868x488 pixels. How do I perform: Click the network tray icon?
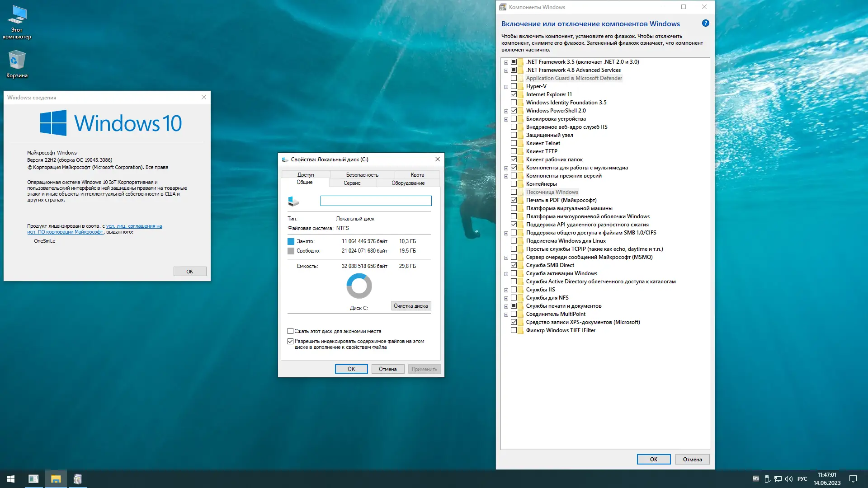click(x=778, y=479)
